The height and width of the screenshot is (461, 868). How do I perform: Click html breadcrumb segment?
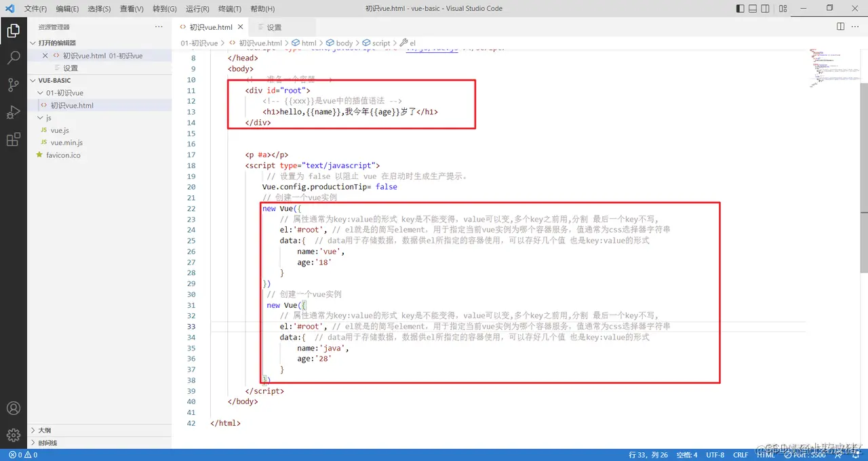(x=309, y=43)
